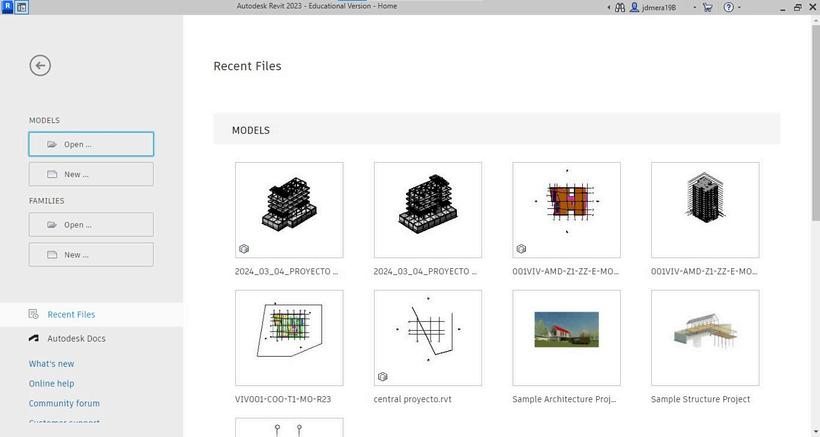Click the VIV001-COO-T1-MO-R23 file name
Image resolution: width=820 pixels, height=437 pixels.
(x=283, y=399)
